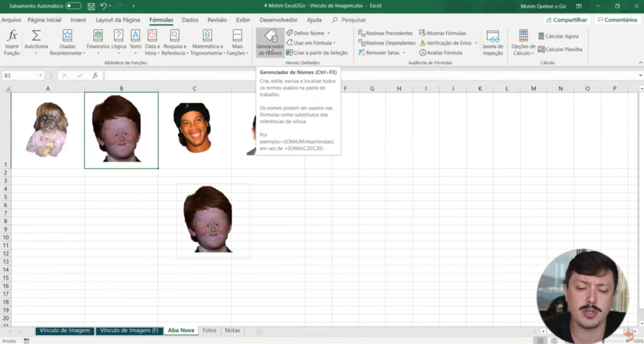Screen dimensions: 644x344
Task: Select the Ronaldinho picture in column C
Action: coord(192,128)
